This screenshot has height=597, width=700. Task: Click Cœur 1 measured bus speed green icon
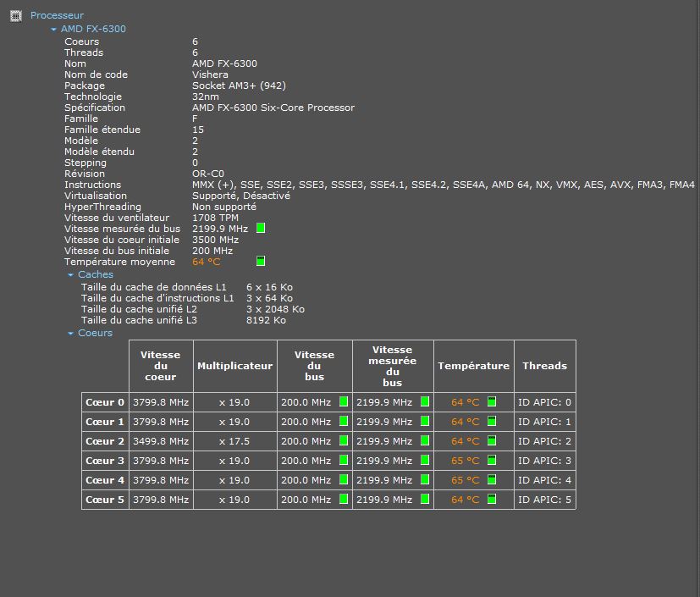click(x=425, y=422)
